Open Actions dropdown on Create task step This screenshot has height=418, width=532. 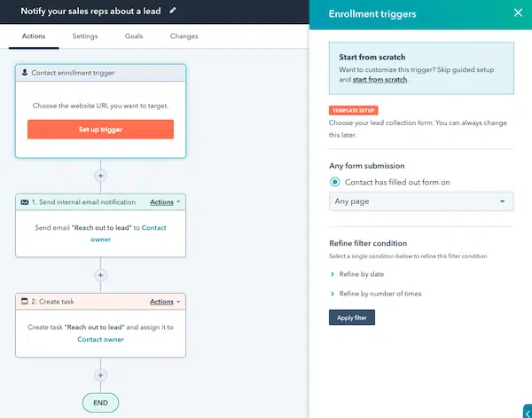(164, 302)
